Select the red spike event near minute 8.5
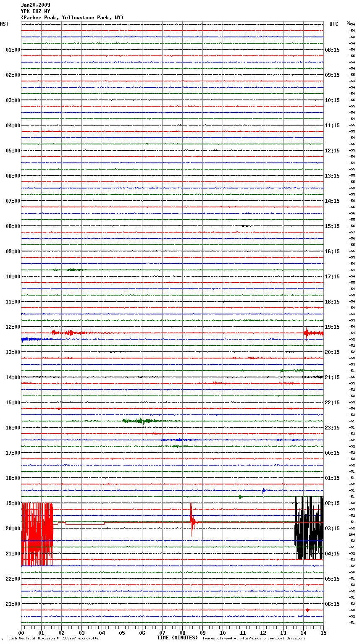 click(x=192, y=520)
